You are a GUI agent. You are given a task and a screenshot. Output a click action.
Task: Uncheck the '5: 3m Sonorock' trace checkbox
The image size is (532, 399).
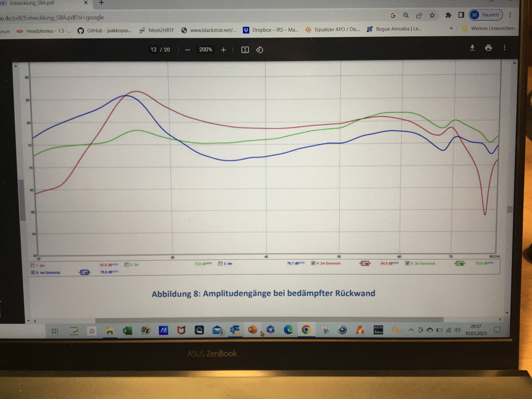407,263
